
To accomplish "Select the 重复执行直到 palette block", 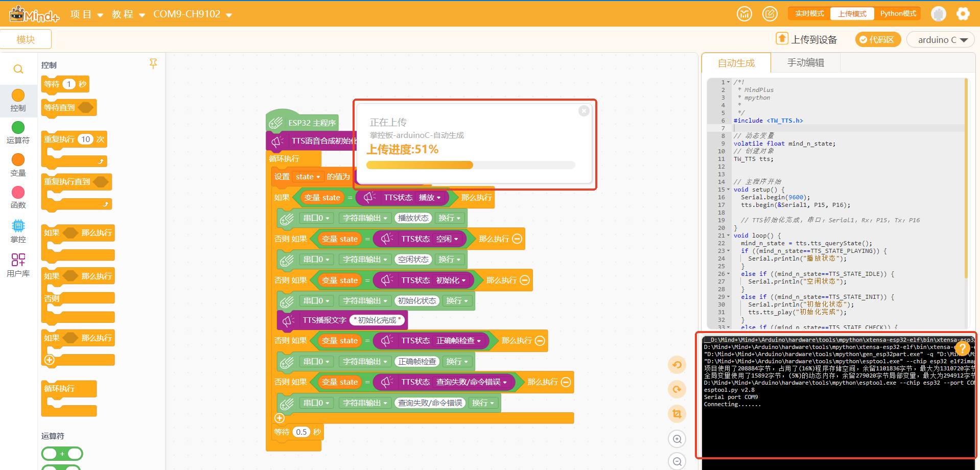I will pos(77,193).
